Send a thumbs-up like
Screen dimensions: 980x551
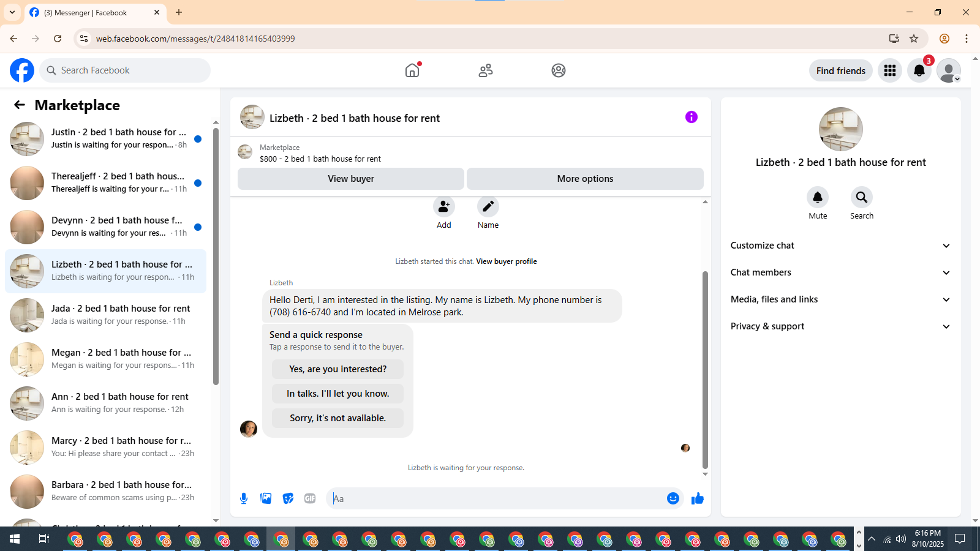[698, 498]
